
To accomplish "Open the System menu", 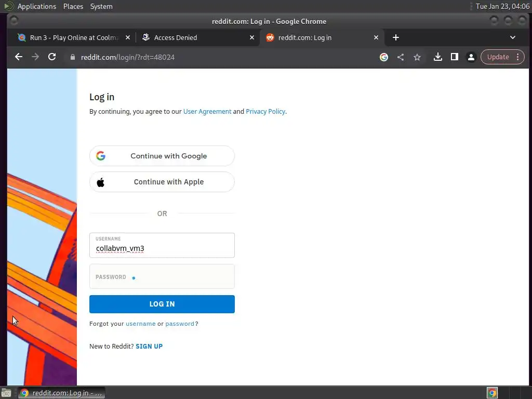I will tap(101, 6).
